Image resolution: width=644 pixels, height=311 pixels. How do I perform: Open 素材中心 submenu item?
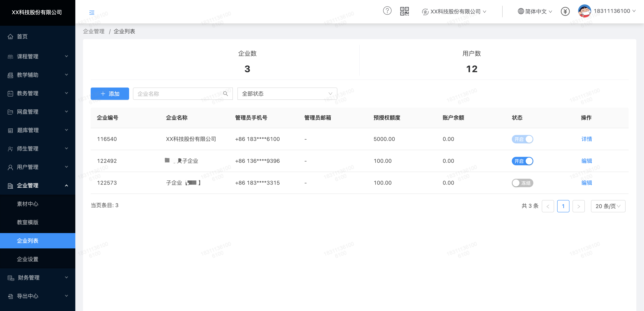tap(27, 204)
